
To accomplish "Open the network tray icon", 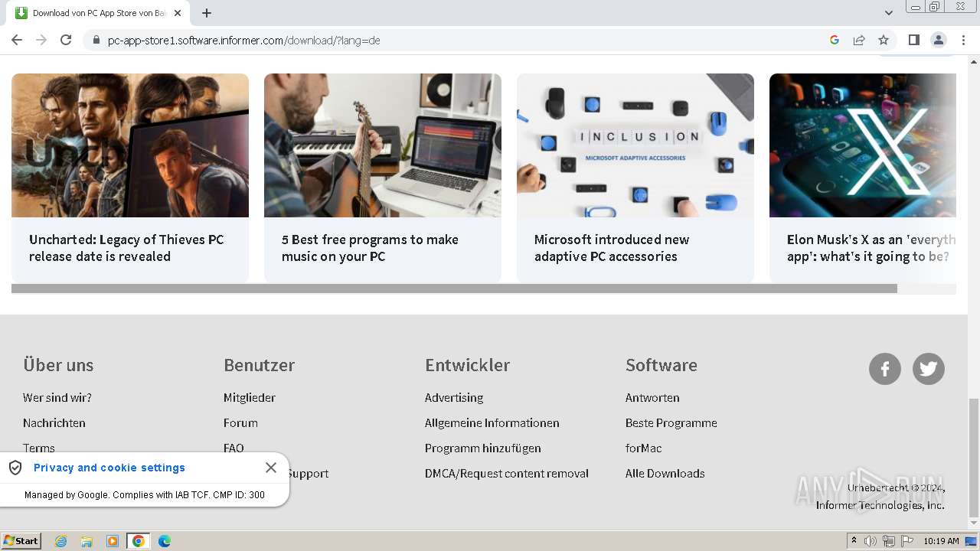I will tap(889, 541).
